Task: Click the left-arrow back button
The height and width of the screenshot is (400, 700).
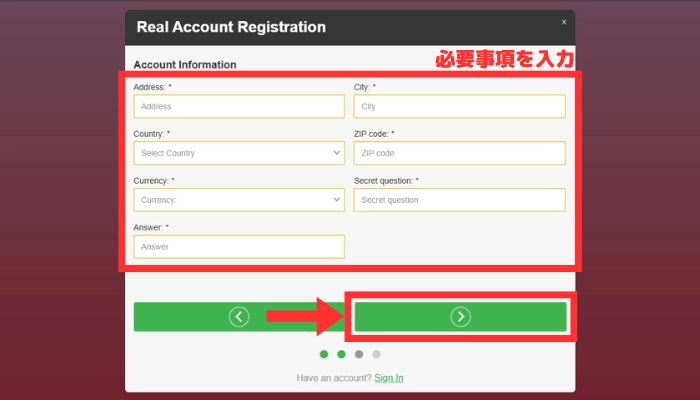Action: coord(238,317)
